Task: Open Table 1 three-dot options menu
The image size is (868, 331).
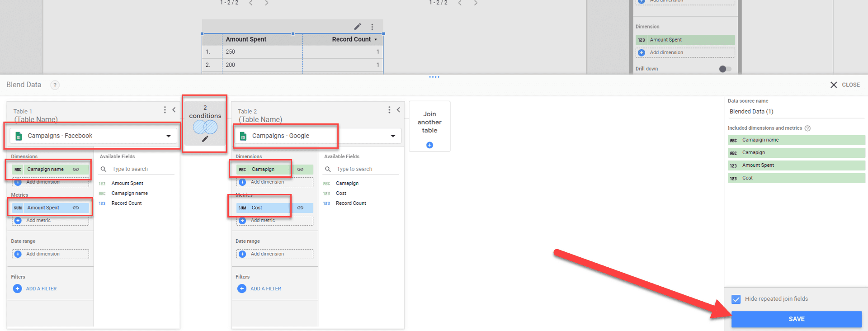Action: (x=165, y=110)
